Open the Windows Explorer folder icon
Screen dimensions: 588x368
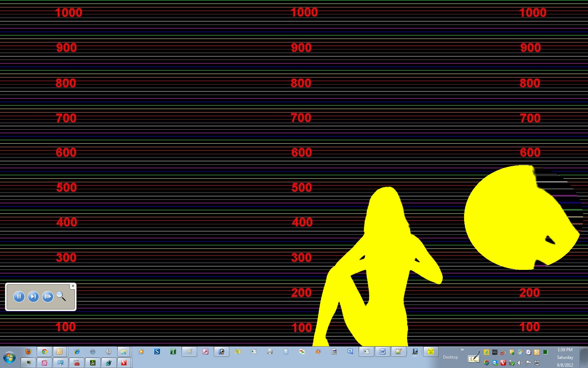tap(123, 352)
